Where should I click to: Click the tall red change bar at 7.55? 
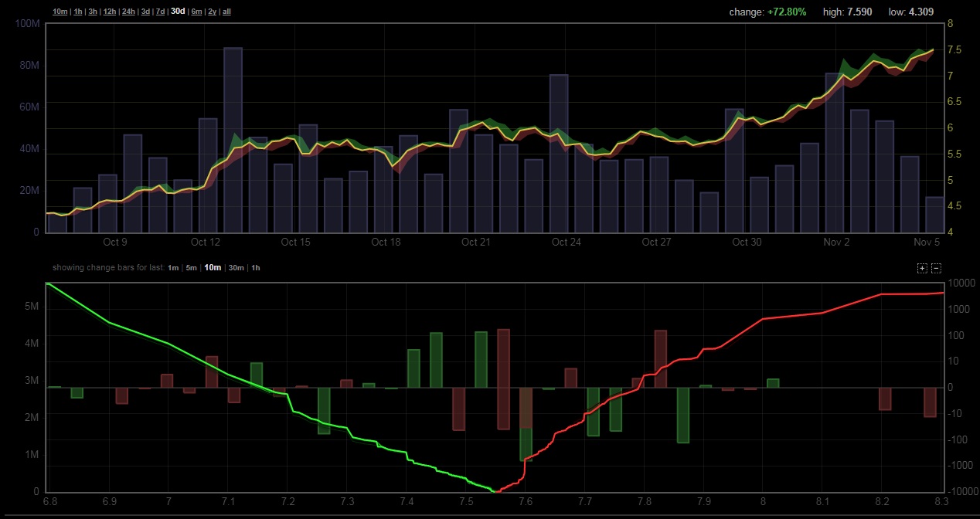504,378
